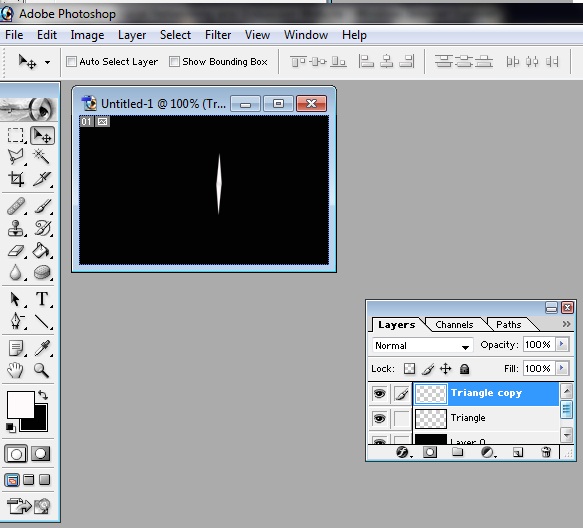Select the Eyedropper tool
The height and width of the screenshot is (528, 583).
42,348
